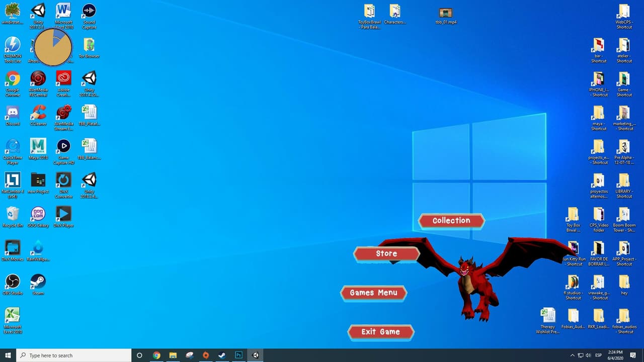Click the Steam taskbar icon

coord(222,355)
